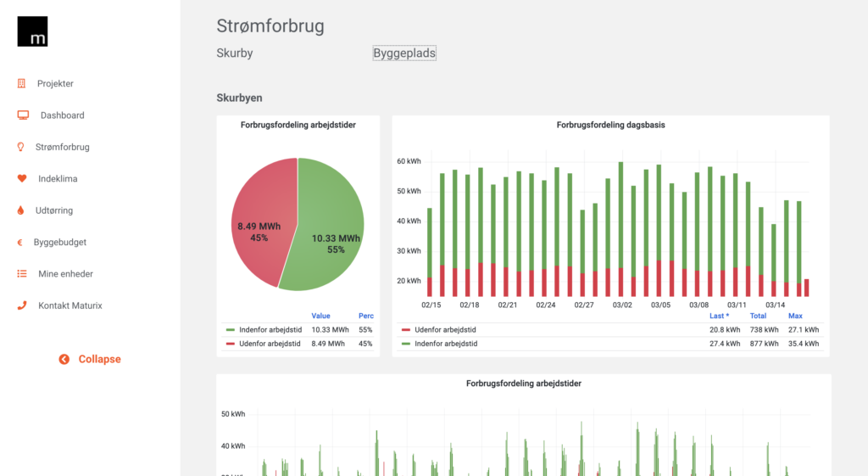The image size is (868, 476).
Task: Click the Kontakt Maturix phone icon
Action: coord(21,305)
